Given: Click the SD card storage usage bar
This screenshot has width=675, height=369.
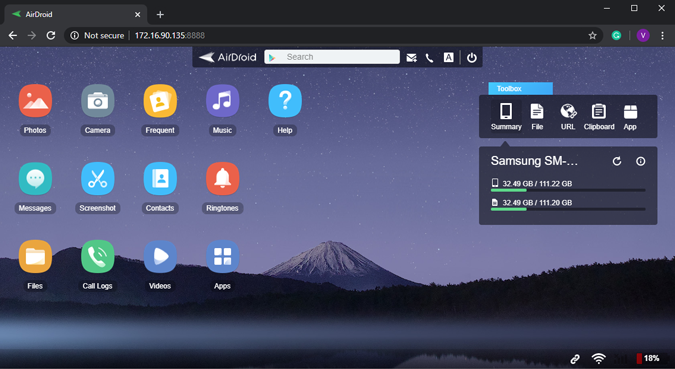Looking at the screenshot, I should tap(568, 209).
